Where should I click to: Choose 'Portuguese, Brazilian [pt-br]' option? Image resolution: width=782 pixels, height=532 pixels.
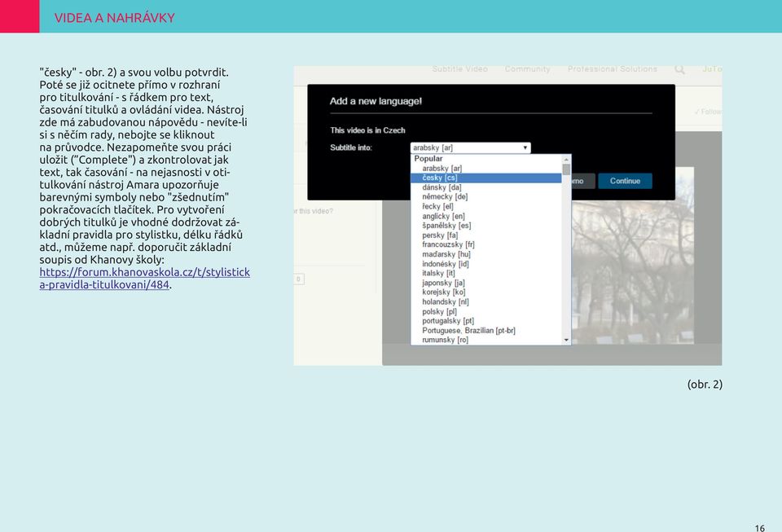(x=485, y=331)
